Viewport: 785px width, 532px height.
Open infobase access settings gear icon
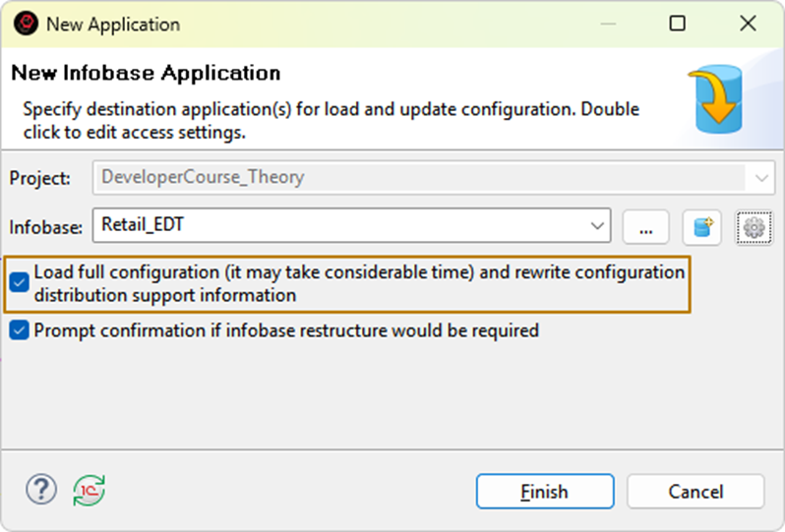click(x=754, y=227)
